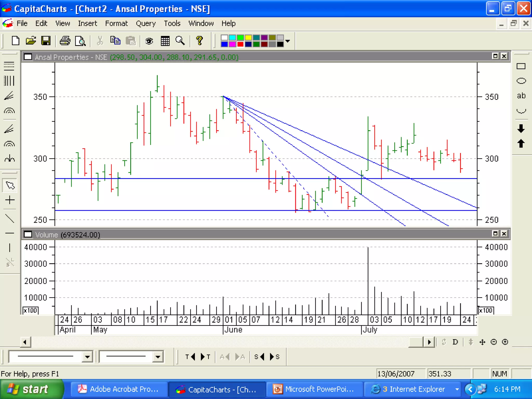
Task: Click Microsoft PowerPoint taskbar button
Action: pos(314,389)
